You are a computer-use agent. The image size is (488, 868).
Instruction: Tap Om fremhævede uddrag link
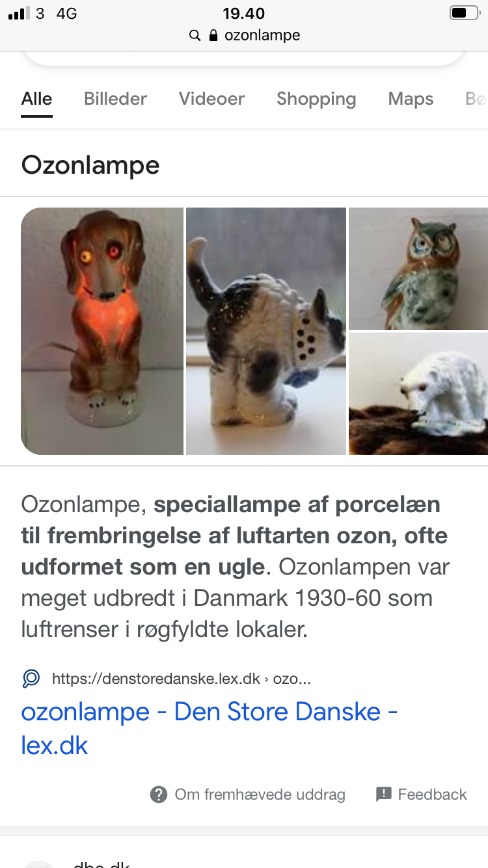click(x=260, y=794)
